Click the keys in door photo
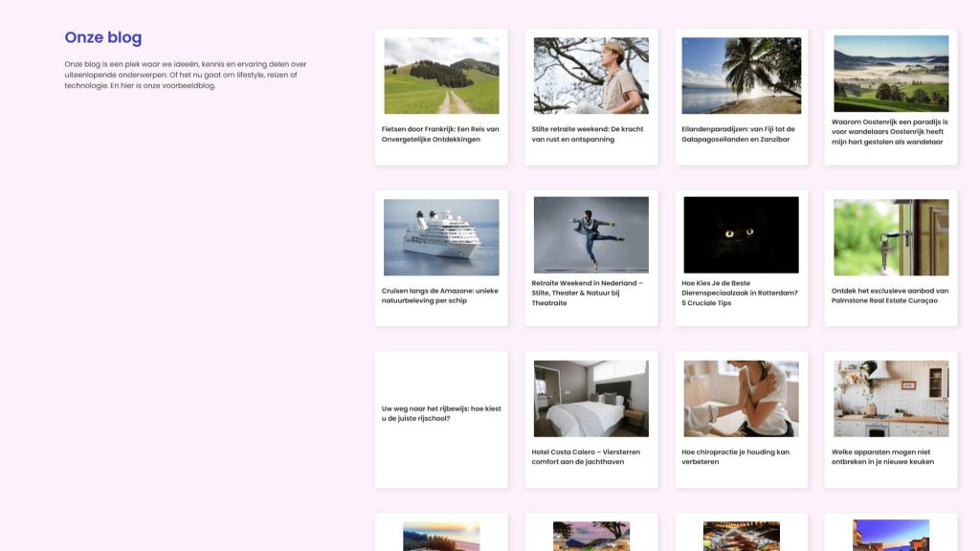The width and height of the screenshot is (980, 551). [x=891, y=237]
